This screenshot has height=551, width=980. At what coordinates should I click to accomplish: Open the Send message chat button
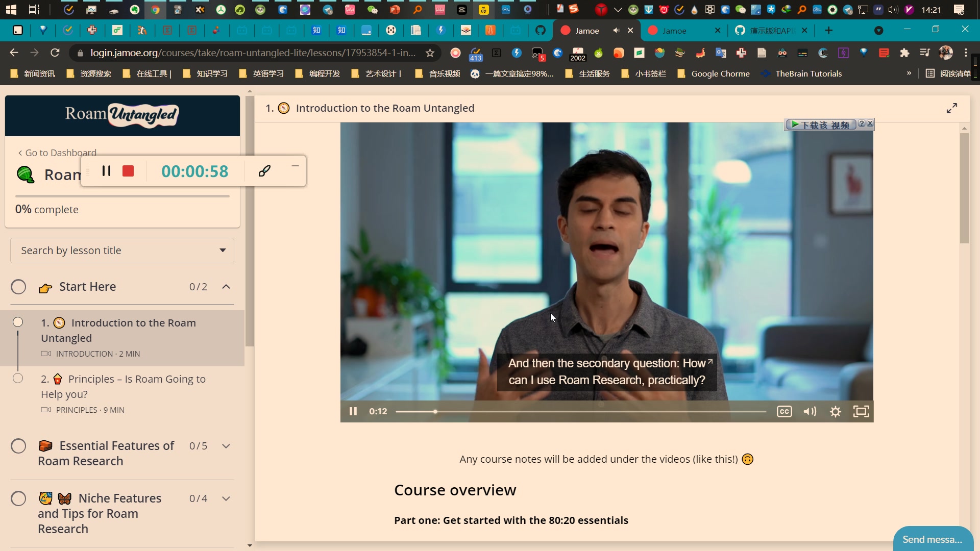tap(933, 539)
